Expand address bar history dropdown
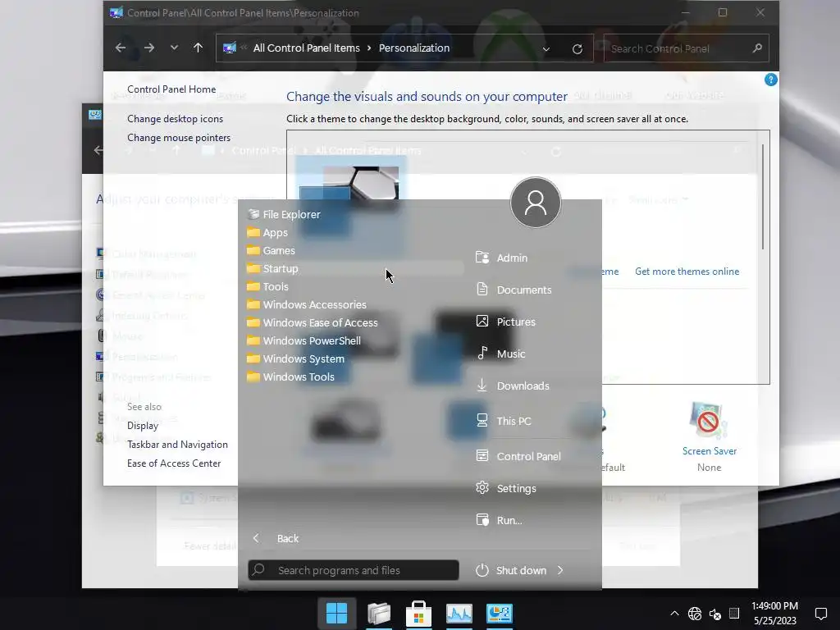840x630 pixels. (x=546, y=48)
